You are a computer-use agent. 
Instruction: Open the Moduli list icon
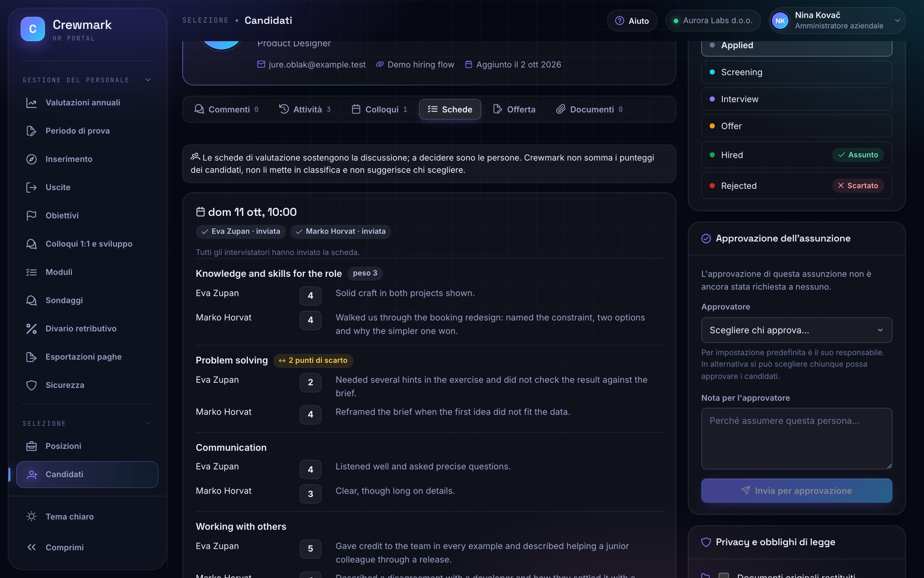(31, 272)
